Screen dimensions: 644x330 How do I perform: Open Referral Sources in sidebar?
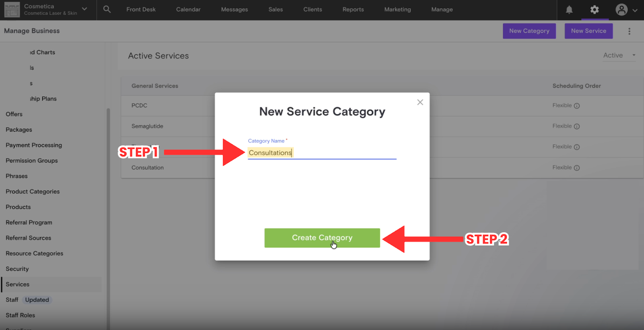click(x=29, y=238)
